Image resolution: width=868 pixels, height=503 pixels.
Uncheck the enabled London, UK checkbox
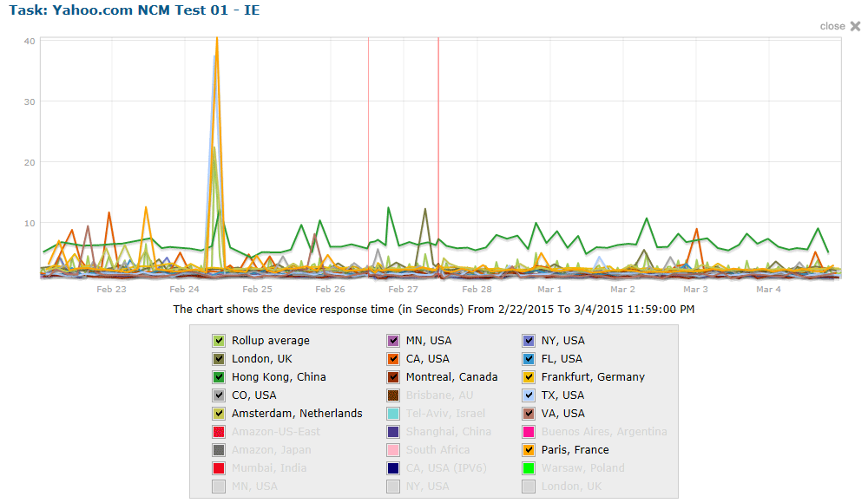pyautogui.click(x=219, y=358)
